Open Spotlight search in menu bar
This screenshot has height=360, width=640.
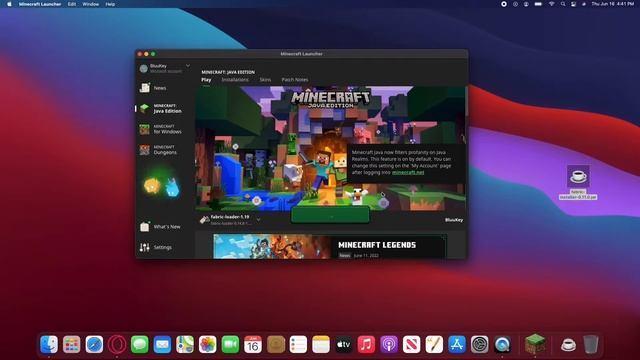point(563,4)
